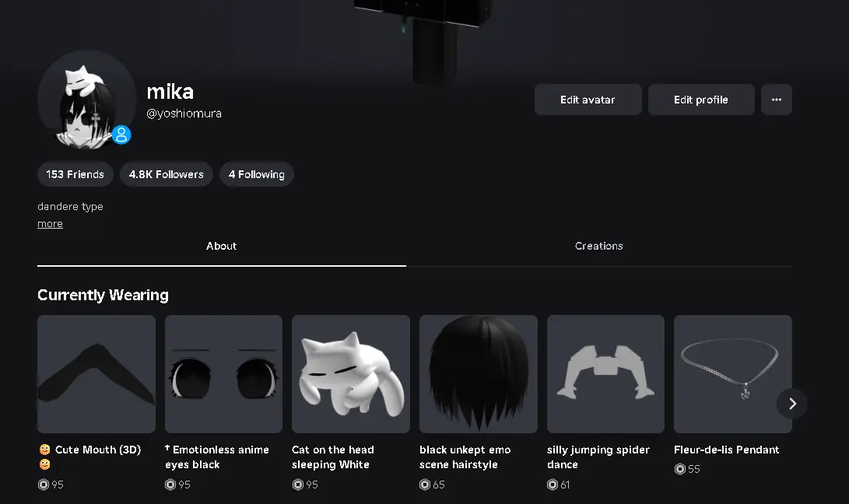This screenshot has height=504, width=849.
Task: Open the Fleur-de-lis Pendant thumbnail
Action: [733, 374]
